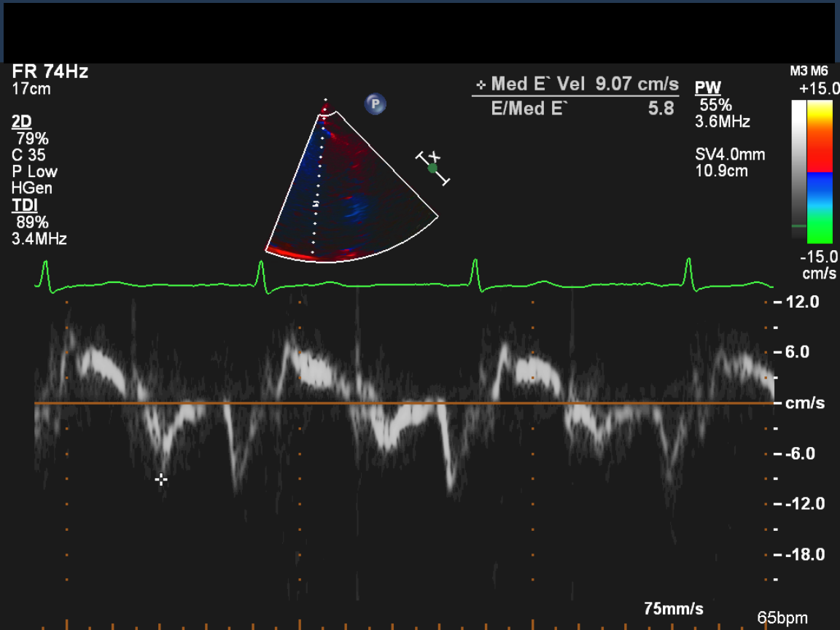This screenshot has height=630, width=840.
Task: Select the 2D mode settings heading
Action: coord(21,122)
